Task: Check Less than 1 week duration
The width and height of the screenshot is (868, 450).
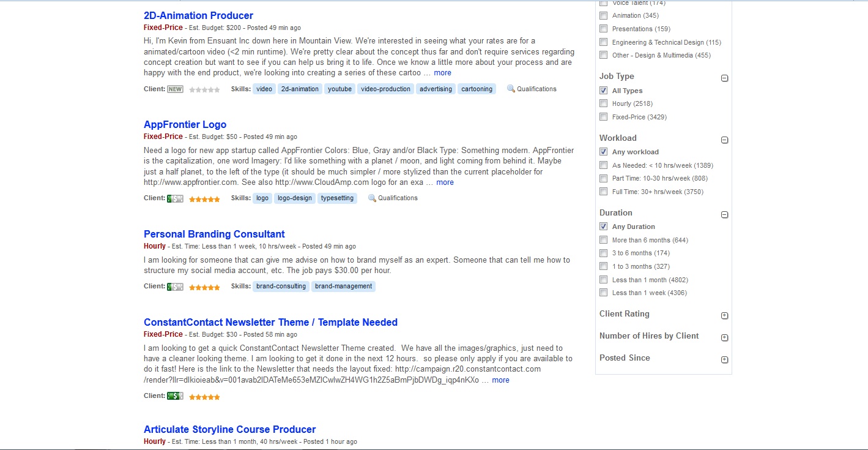Action: point(604,293)
